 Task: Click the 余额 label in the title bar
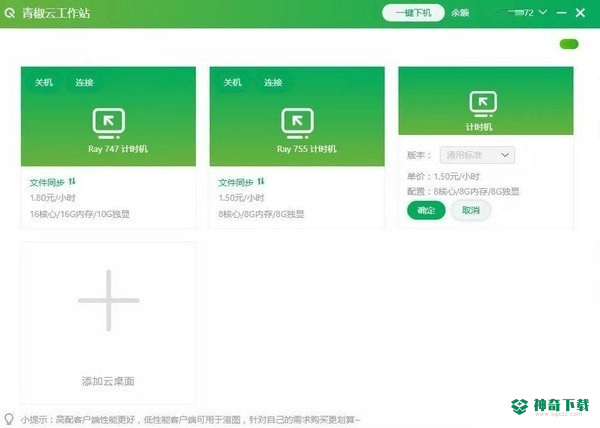(460, 13)
